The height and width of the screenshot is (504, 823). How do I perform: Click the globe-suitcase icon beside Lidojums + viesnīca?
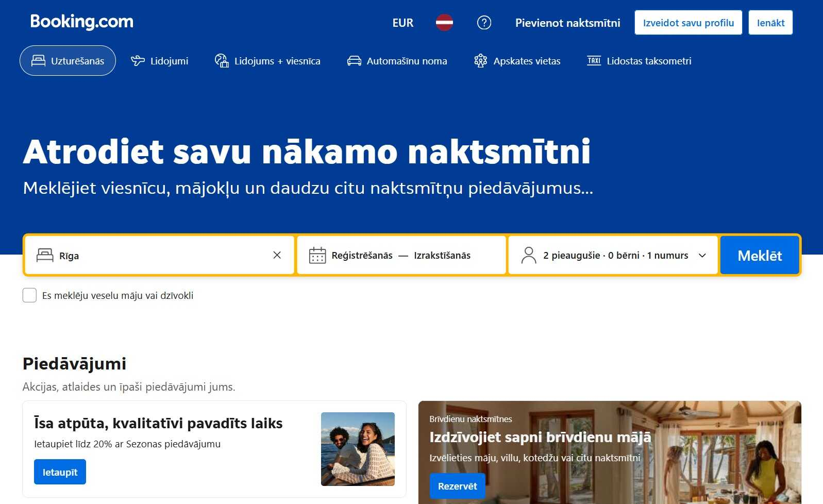(222, 61)
